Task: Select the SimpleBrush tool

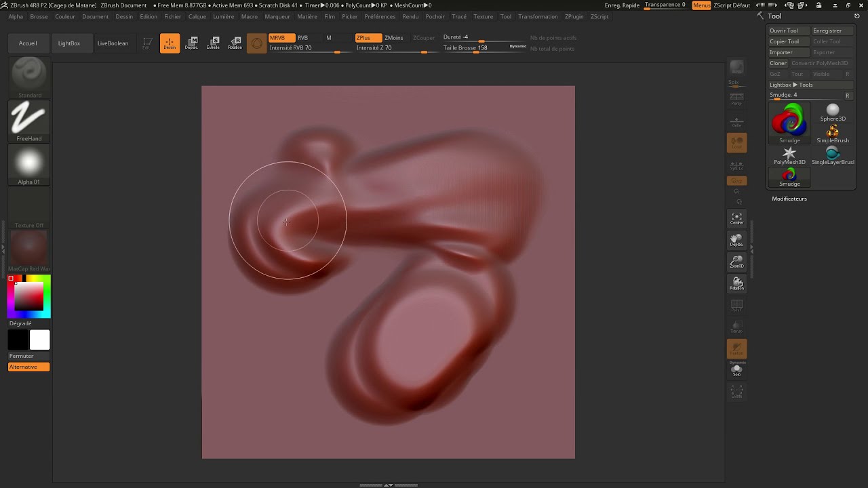Action: 833,134
